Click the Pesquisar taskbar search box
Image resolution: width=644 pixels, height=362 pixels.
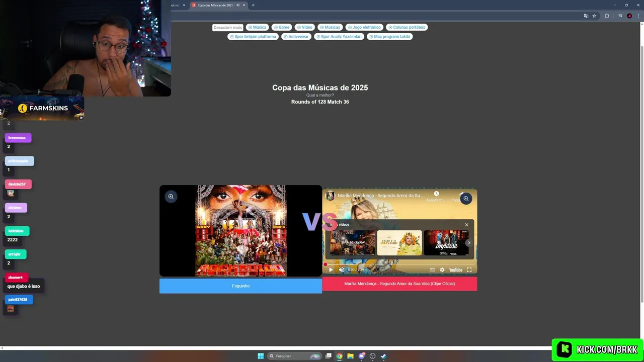click(295, 356)
